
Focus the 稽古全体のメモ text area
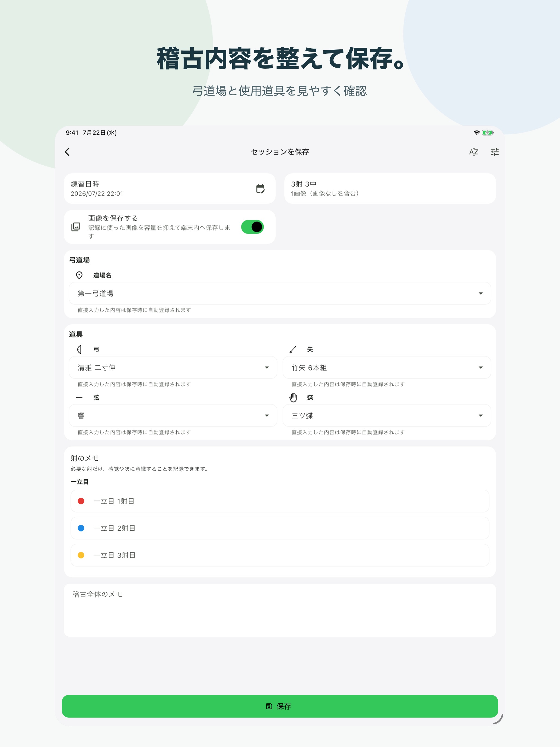[280, 610]
